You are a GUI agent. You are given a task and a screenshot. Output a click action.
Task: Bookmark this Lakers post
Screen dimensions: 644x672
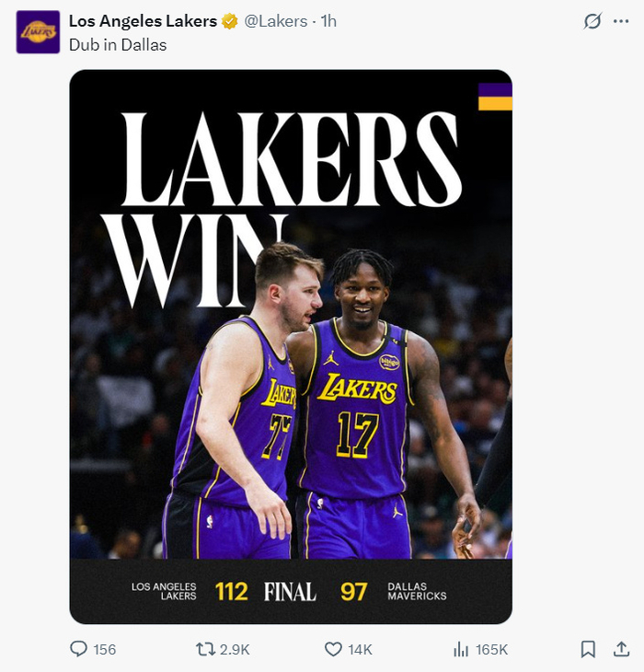(588, 649)
